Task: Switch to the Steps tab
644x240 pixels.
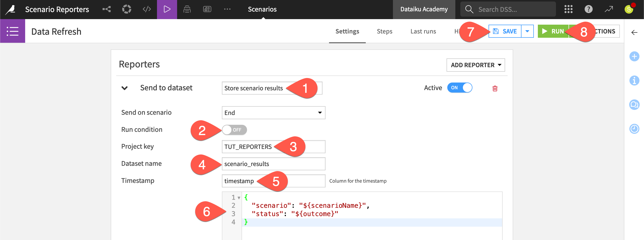Action: pos(384,31)
